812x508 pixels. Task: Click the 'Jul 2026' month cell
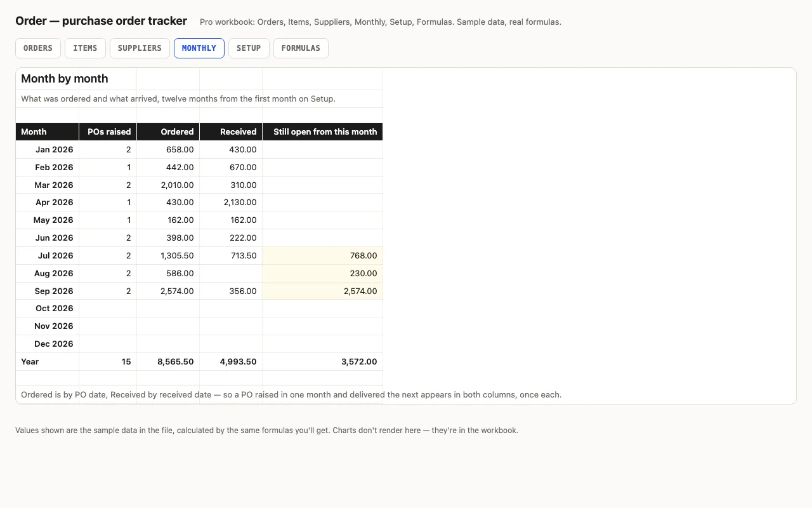tap(48, 255)
